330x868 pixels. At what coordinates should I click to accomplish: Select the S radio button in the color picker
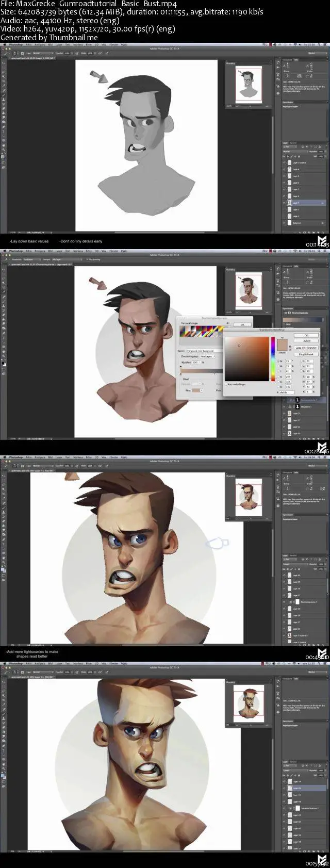[278, 366]
